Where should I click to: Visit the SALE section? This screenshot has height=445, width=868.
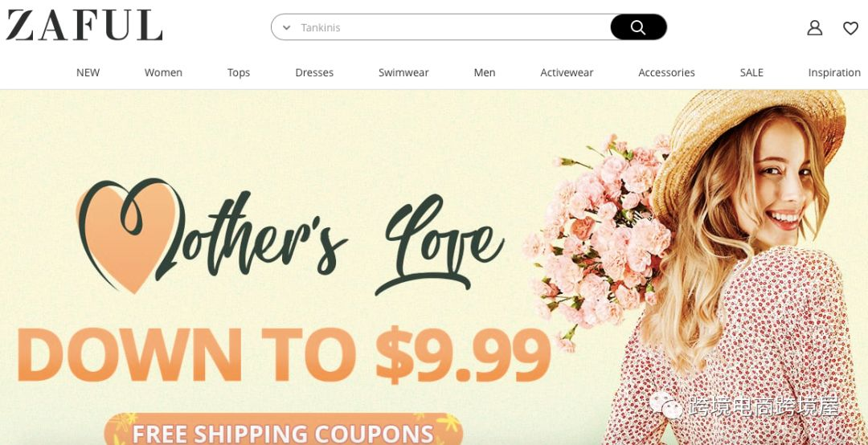pyautogui.click(x=751, y=72)
